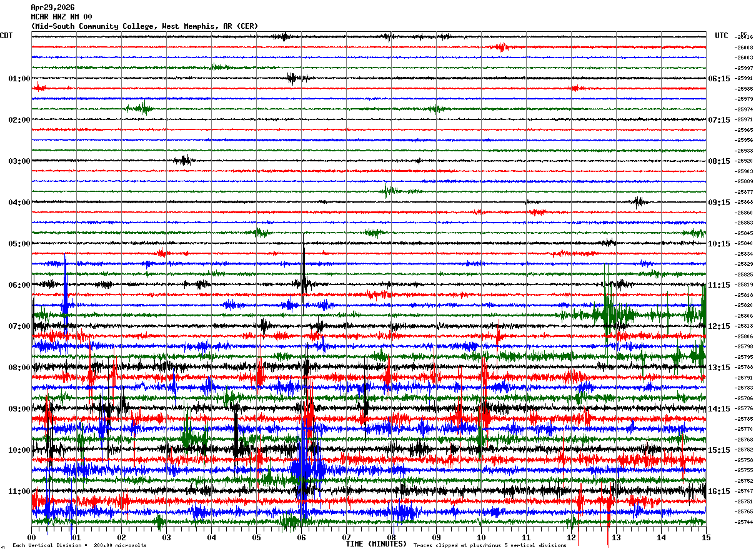The image size is (756, 554).
Task: Click minute tick 04 on time axis
Action: (x=212, y=537)
